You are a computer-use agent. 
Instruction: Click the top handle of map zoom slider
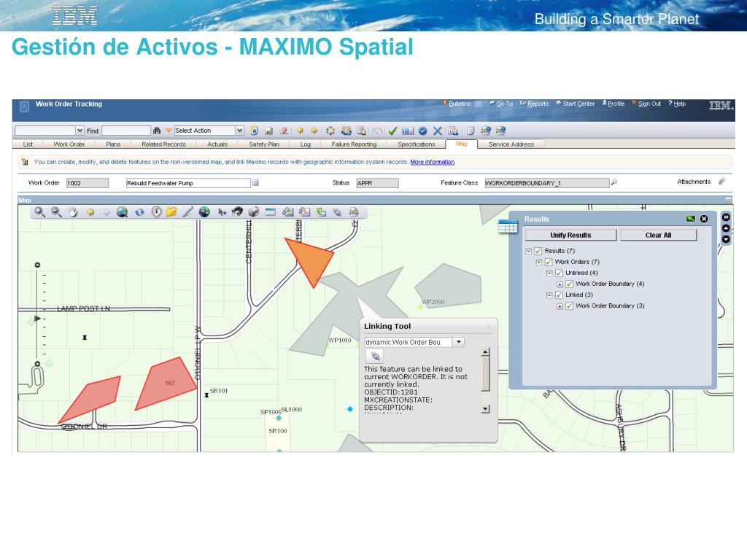pyautogui.click(x=38, y=265)
